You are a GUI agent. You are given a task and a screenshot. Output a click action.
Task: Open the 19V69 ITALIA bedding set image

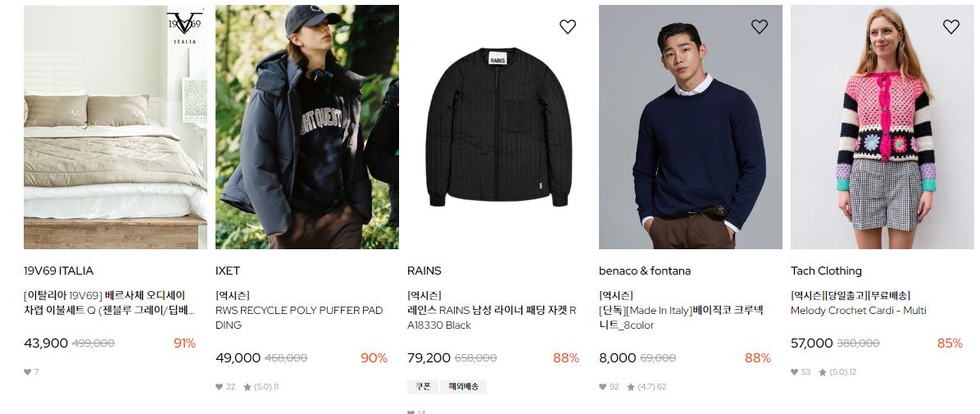click(x=116, y=127)
